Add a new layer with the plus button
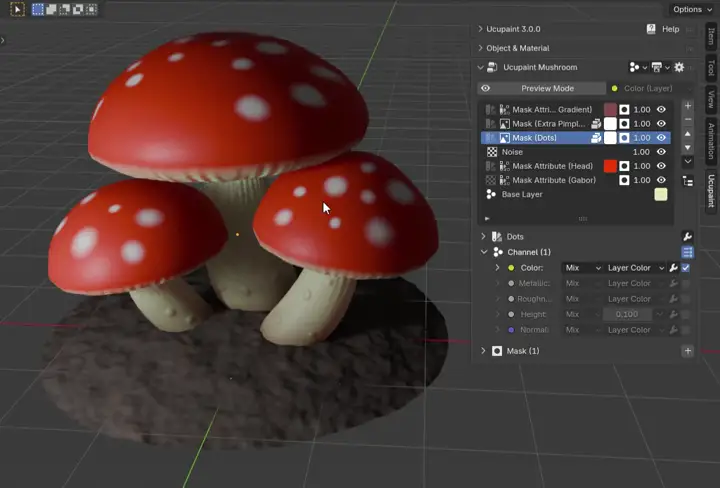720x488 pixels. coord(688,106)
